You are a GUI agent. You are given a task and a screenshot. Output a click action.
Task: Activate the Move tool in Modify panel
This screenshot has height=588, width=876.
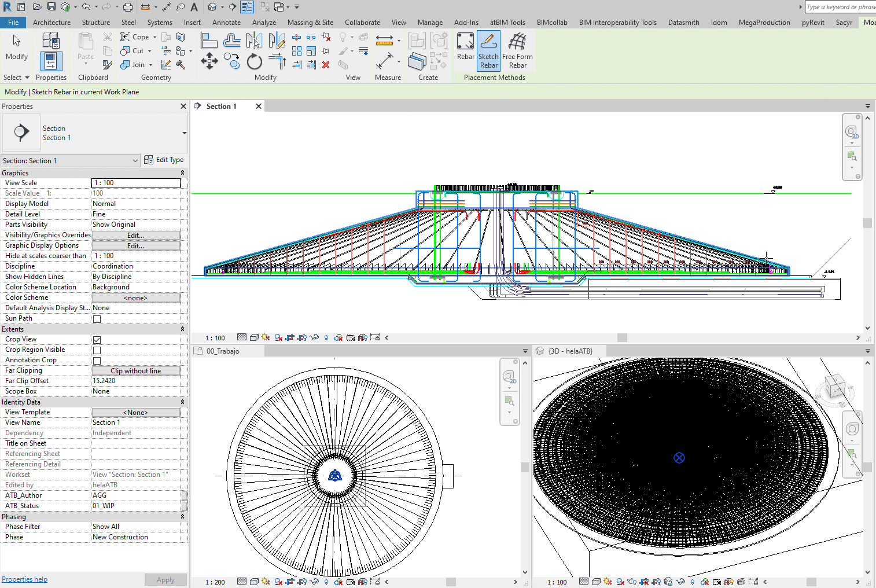point(209,61)
